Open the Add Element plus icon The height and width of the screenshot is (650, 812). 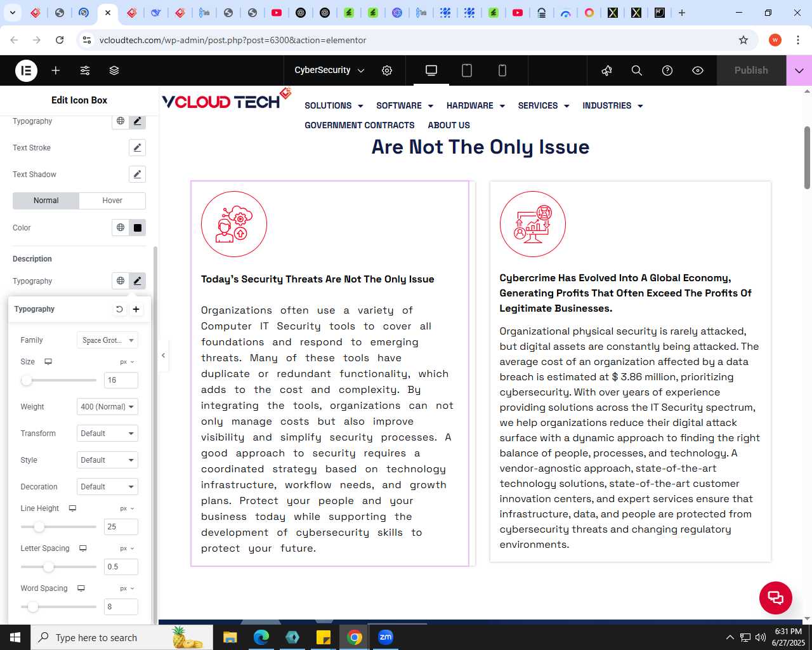(56, 70)
